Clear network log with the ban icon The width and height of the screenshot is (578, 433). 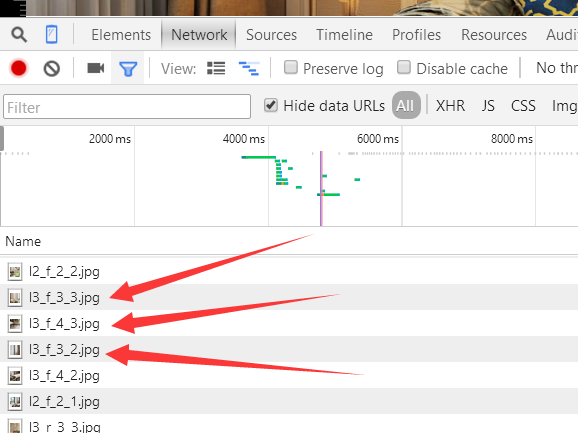tap(52, 69)
